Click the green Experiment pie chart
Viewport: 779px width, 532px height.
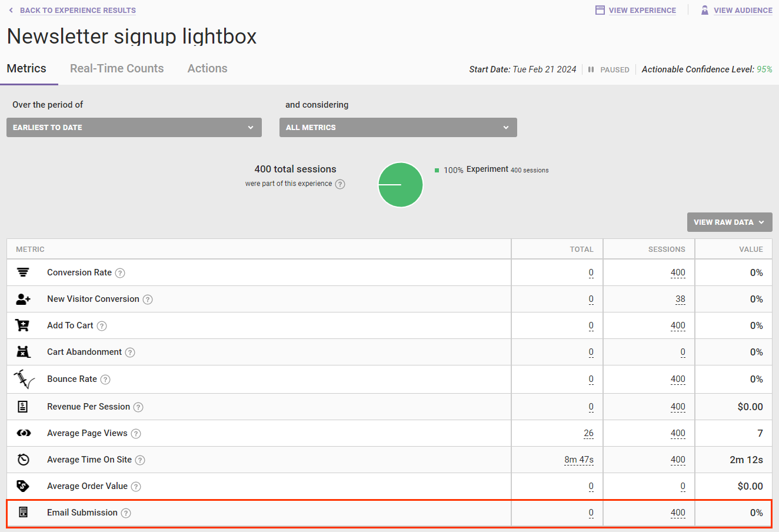click(x=401, y=185)
